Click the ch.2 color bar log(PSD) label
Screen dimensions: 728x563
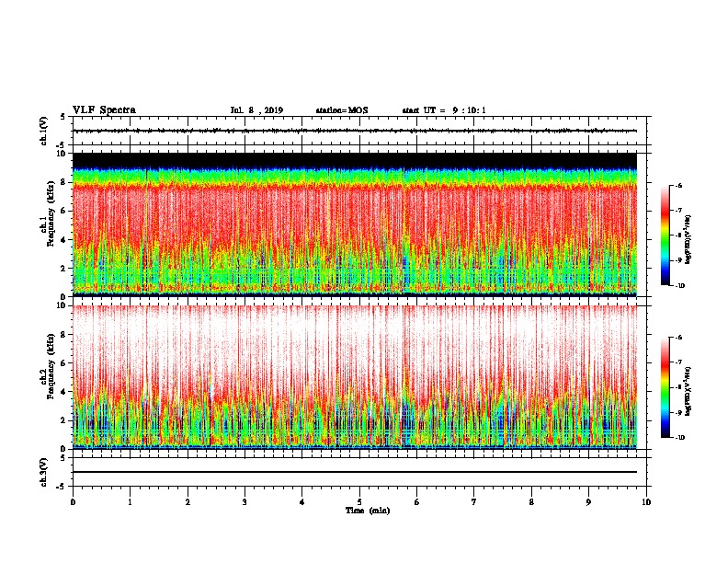click(688, 391)
